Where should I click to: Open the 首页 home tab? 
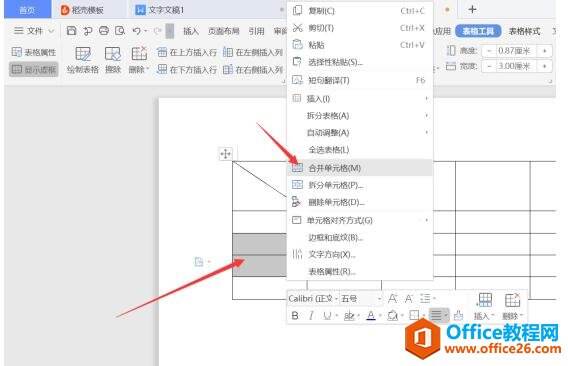click(x=28, y=10)
